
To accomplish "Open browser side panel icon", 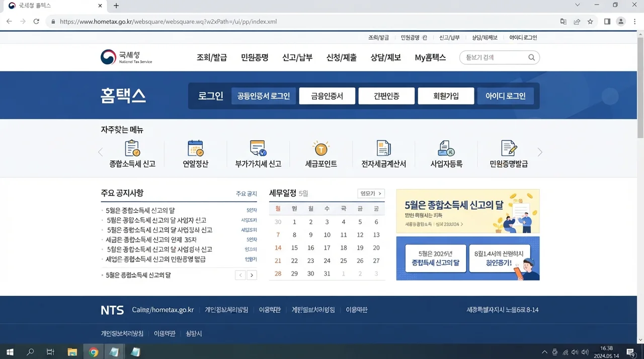I will click(607, 22).
